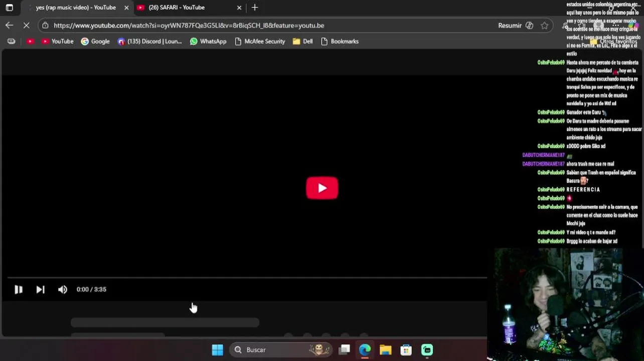Screen dimensions: 644x361
Task: Mute the video's volume speaker icon
Action: 62,289
